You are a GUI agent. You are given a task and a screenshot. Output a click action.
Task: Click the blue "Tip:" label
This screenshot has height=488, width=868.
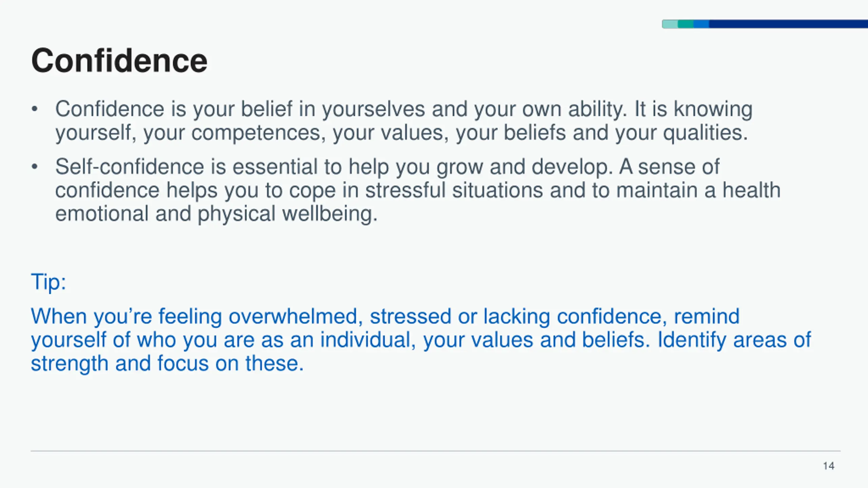pos(48,282)
